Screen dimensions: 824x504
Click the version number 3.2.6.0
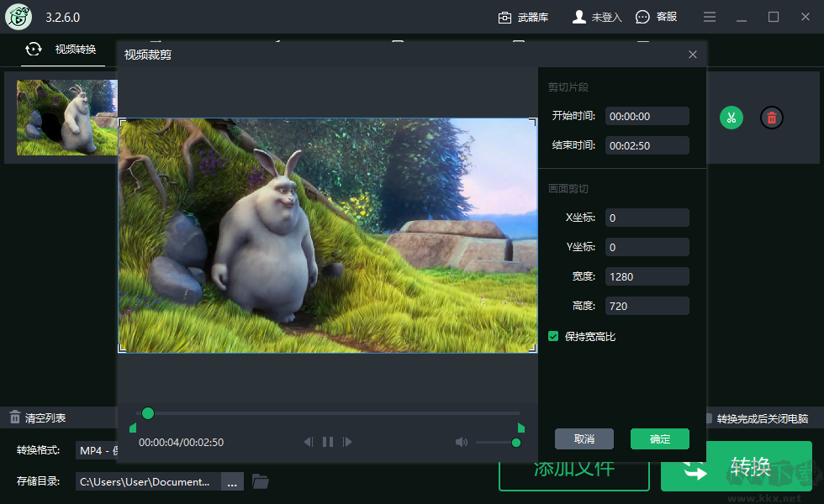pyautogui.click(x=62, y=18)
